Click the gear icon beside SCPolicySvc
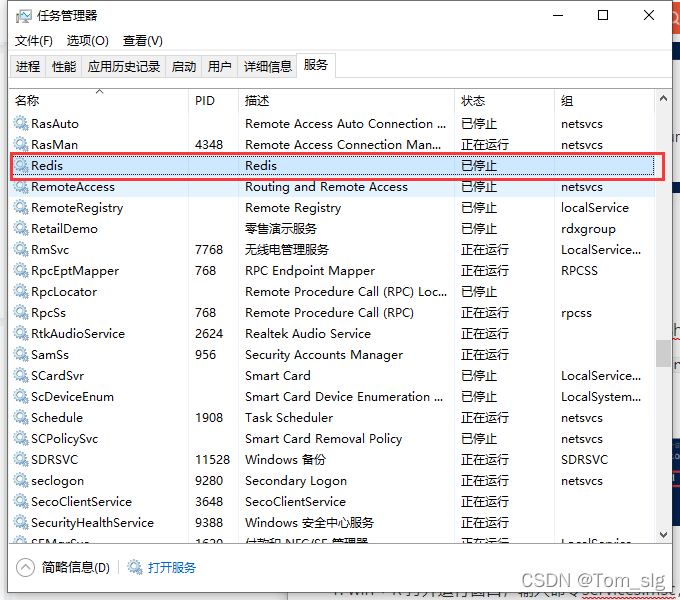Screen dimensions: 680x600 21,439
